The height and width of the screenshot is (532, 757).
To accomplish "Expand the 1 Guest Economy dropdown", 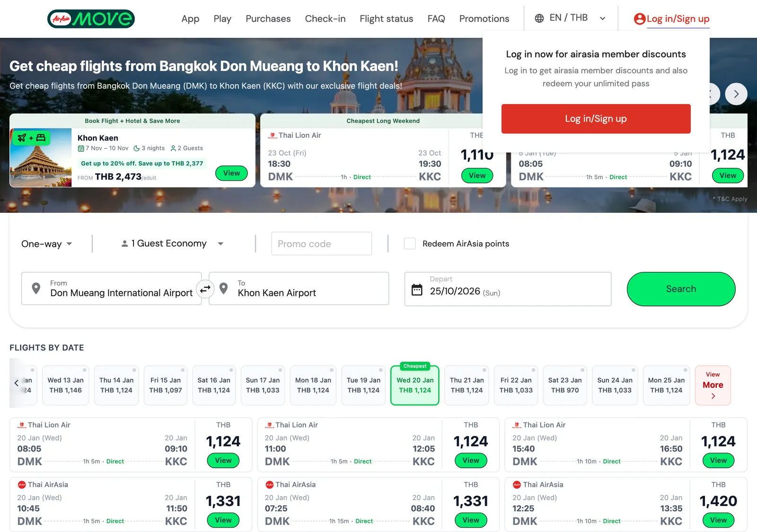I will click(172, 244).
